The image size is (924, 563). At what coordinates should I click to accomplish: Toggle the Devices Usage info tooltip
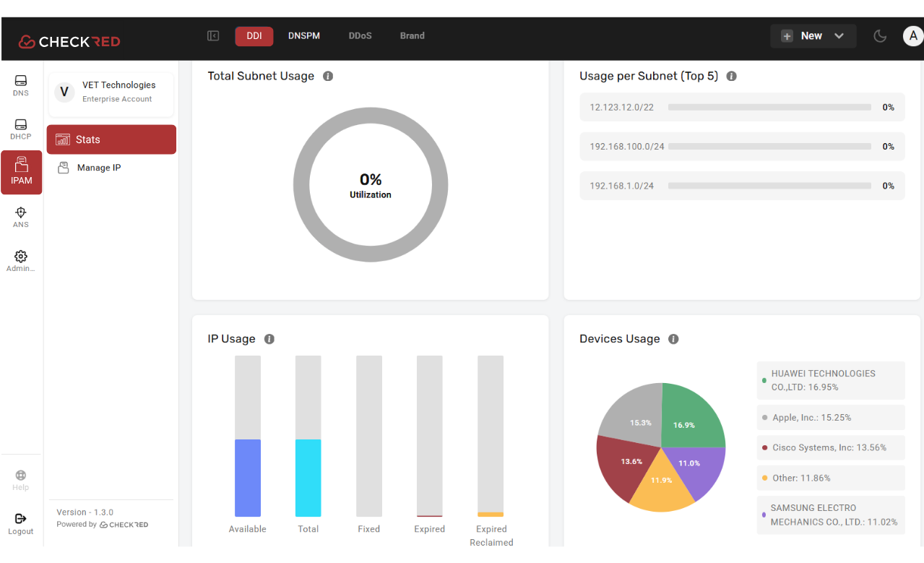point(673,338)
